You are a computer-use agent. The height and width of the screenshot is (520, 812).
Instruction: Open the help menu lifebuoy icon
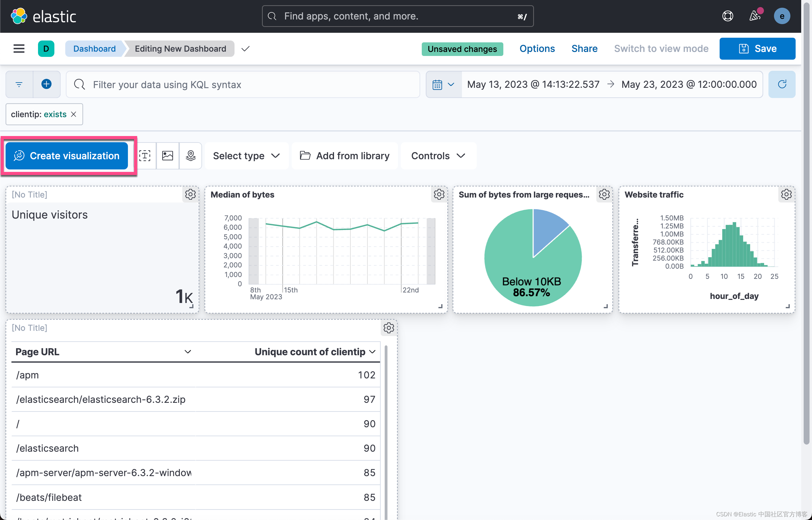[x=728, y=16]
